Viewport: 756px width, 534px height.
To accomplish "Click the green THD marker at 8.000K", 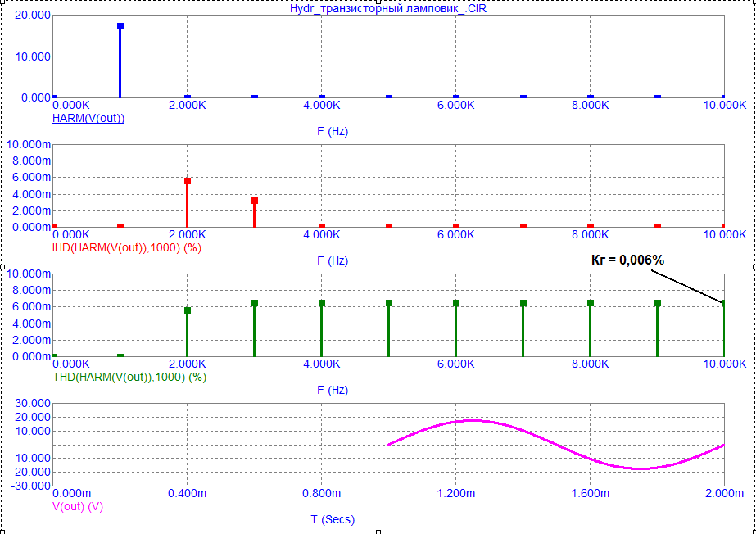I will click(x=591, y=303).
